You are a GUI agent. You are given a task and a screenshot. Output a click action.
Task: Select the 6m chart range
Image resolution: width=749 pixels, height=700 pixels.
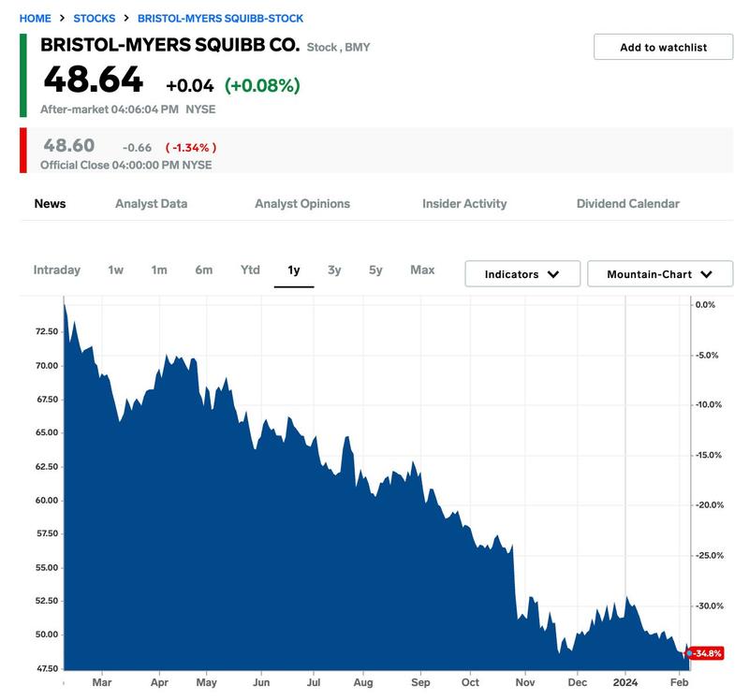203,270
